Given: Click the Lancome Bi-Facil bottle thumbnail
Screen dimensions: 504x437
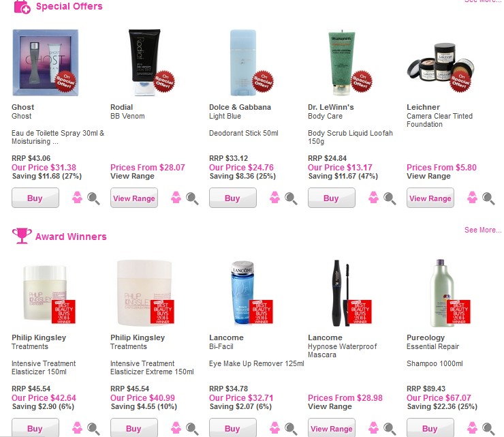Looking at the screenshot, I should [243, 293].
